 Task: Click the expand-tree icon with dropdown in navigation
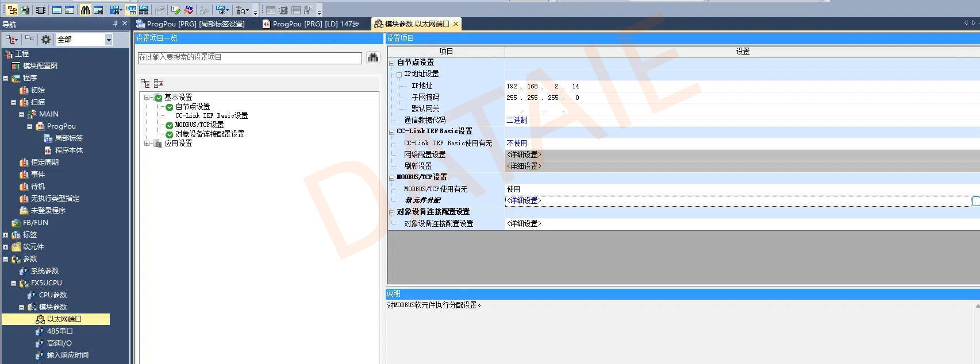coord(11,39)
